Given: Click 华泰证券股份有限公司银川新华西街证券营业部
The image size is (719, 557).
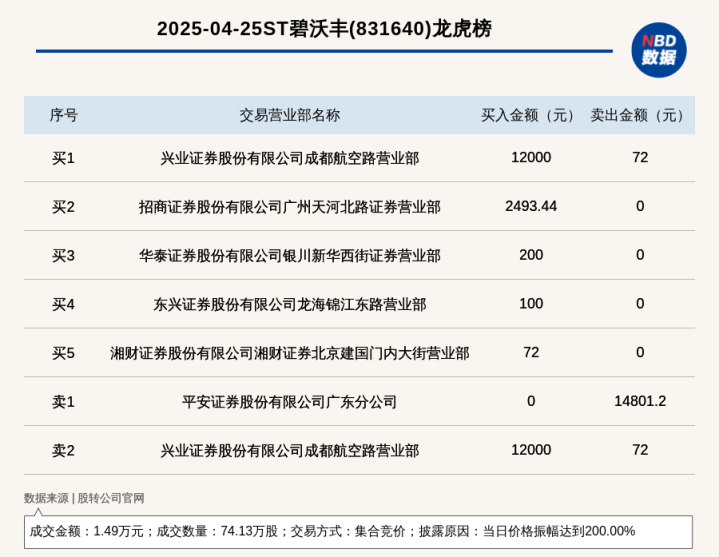Looking at the screenshot, I should pyautogui.click(x=289, y=255).
